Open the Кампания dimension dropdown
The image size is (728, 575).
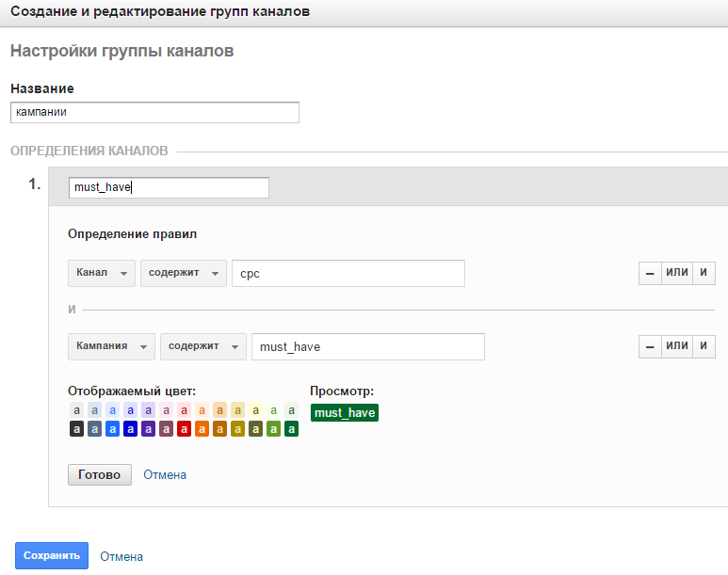(111, 346)
